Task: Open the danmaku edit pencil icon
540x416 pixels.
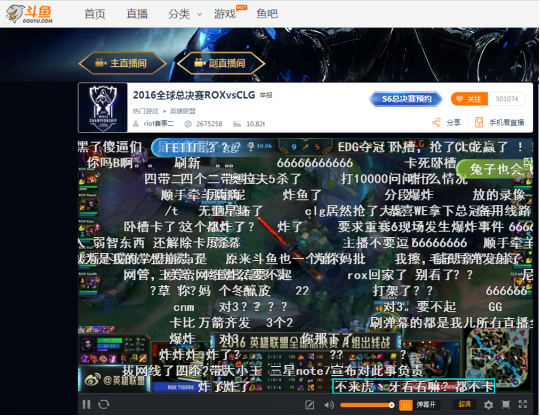Action: (310, 405)
